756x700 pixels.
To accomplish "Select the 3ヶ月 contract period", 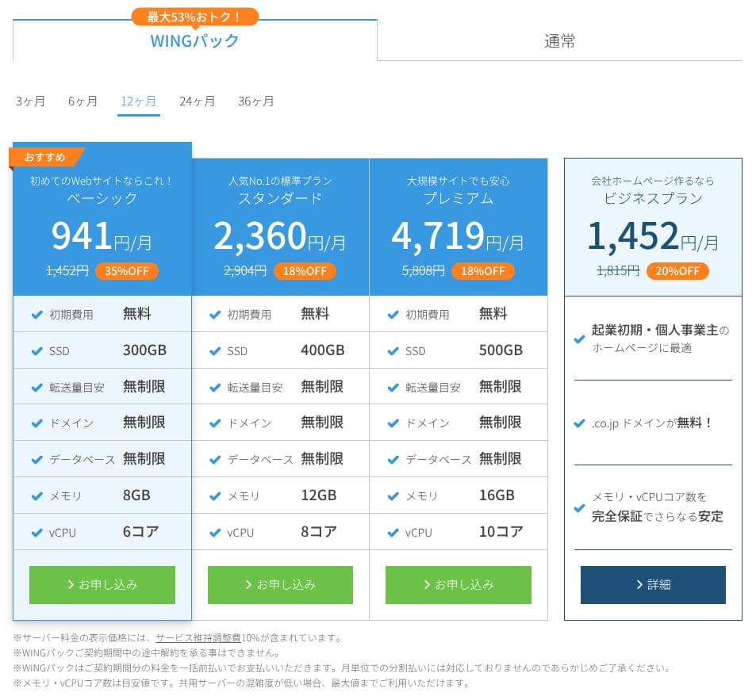I will [x=30, y=101].
